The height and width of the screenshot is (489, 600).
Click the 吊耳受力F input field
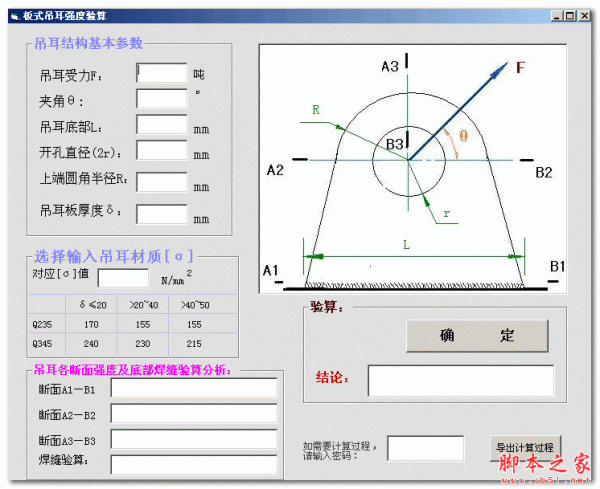coord(161,73)
